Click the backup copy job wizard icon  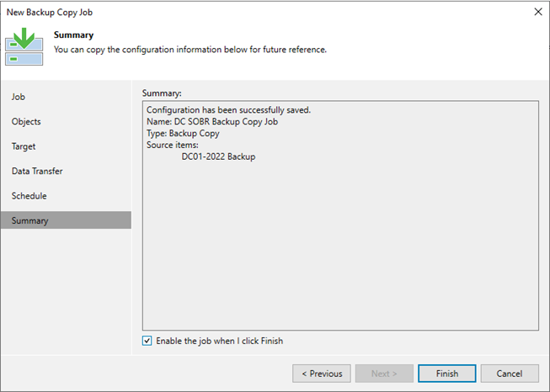coord(24,47)
